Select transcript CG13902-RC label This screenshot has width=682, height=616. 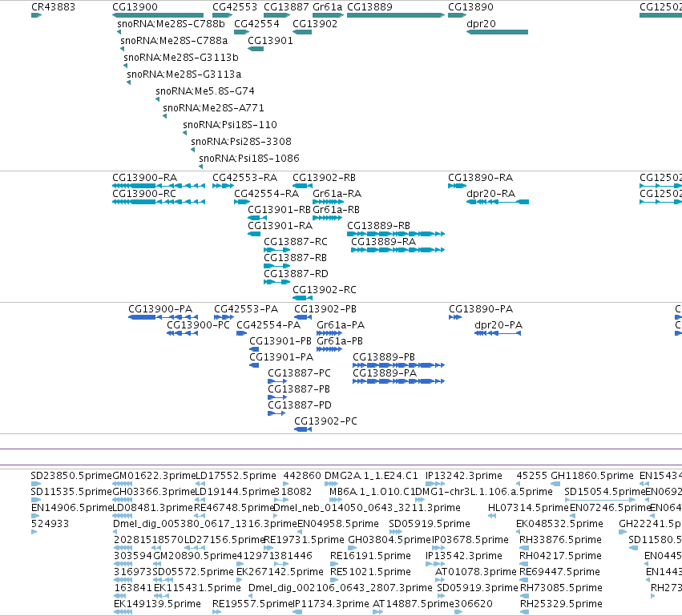[325, 291]
